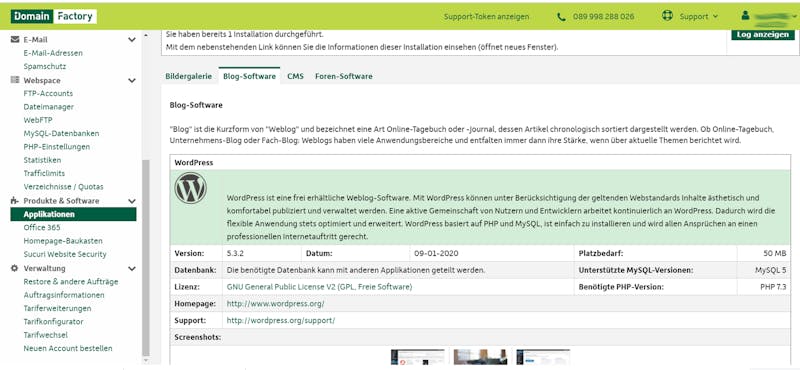This screenshot has width=800, height=370.
Task: Collapse the Produkte & Software chevron
Action: tap(132, 201)
